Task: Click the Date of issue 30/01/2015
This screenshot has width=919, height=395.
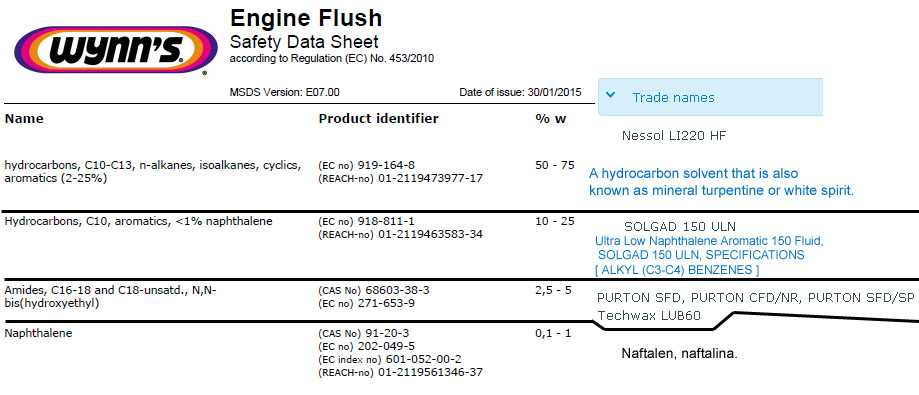Action: (520, 92)
